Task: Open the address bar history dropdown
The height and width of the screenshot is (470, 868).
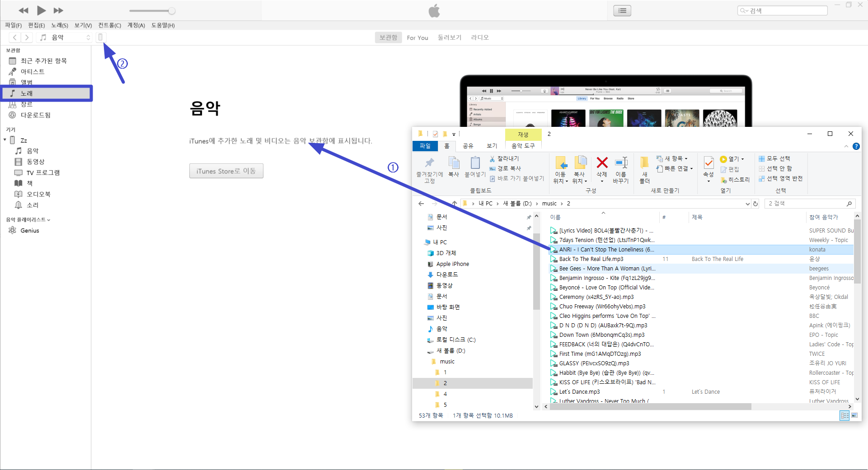Action: 747,204
